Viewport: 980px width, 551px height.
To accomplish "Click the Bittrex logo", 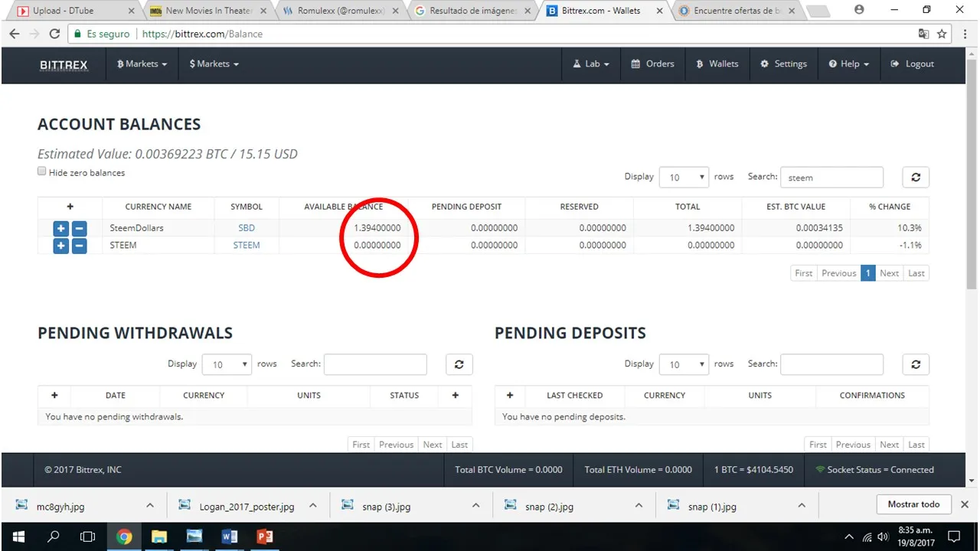I will tap(64, 64).
